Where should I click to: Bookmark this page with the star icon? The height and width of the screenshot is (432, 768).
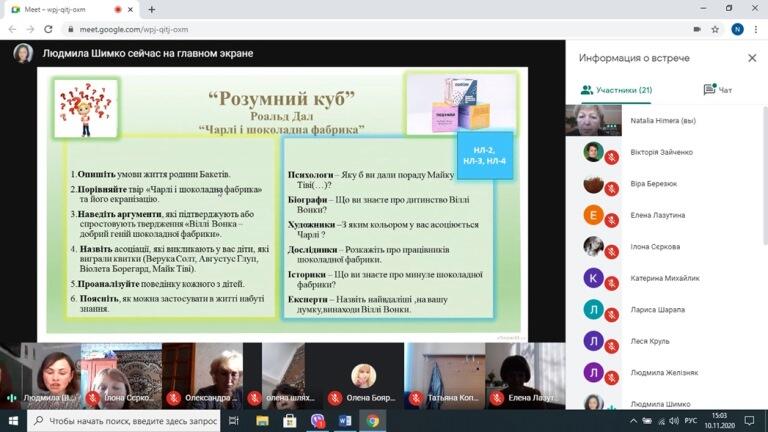[x=715, y=29]
